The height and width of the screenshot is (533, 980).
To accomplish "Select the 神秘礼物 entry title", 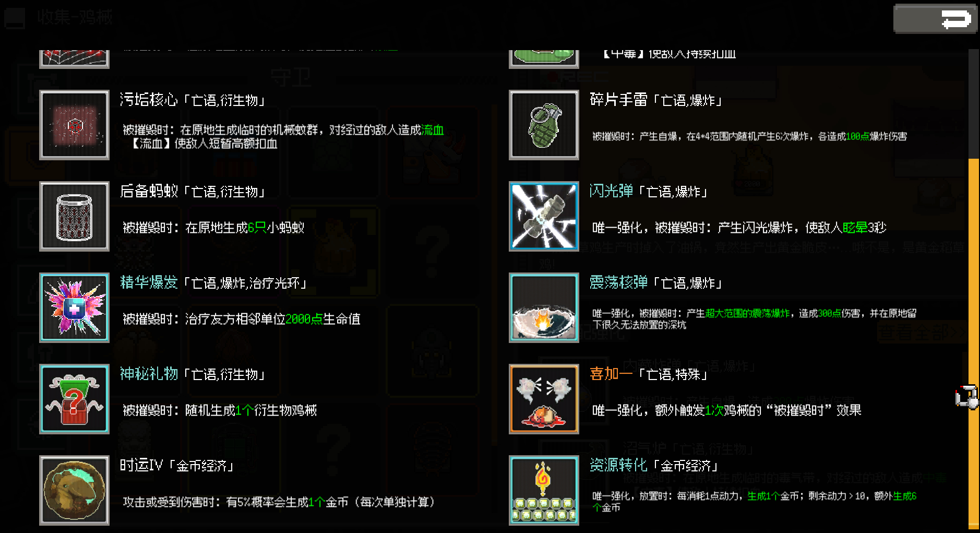I will click(149, 374).
